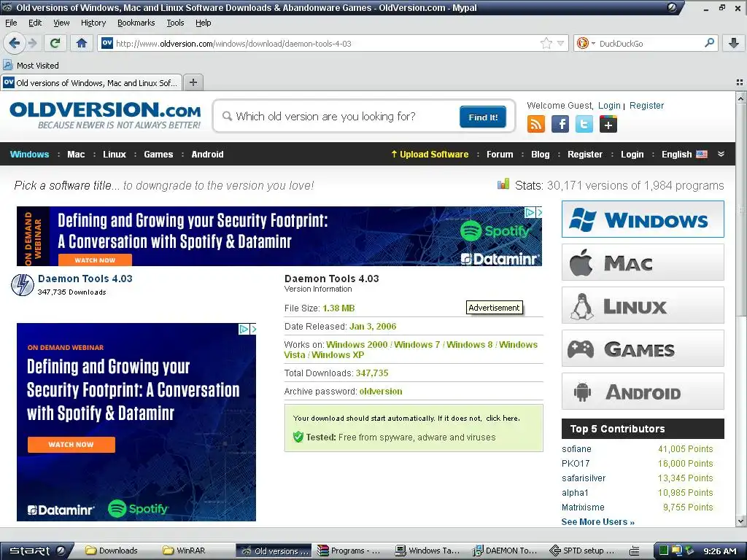This screenshot has height=560, width=747.
Task: Bookmark this page with the star icon
Action: pos(546,43)
